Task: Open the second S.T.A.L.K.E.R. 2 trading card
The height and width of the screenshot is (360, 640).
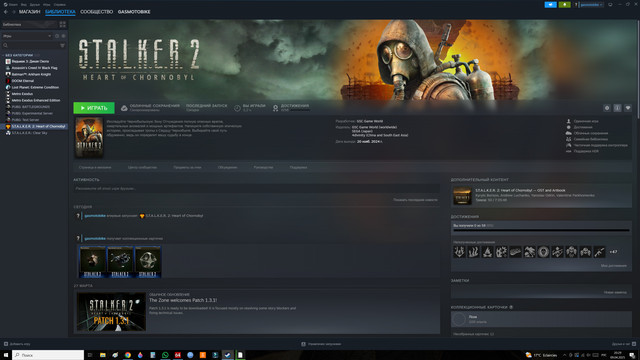Action: 120,262
